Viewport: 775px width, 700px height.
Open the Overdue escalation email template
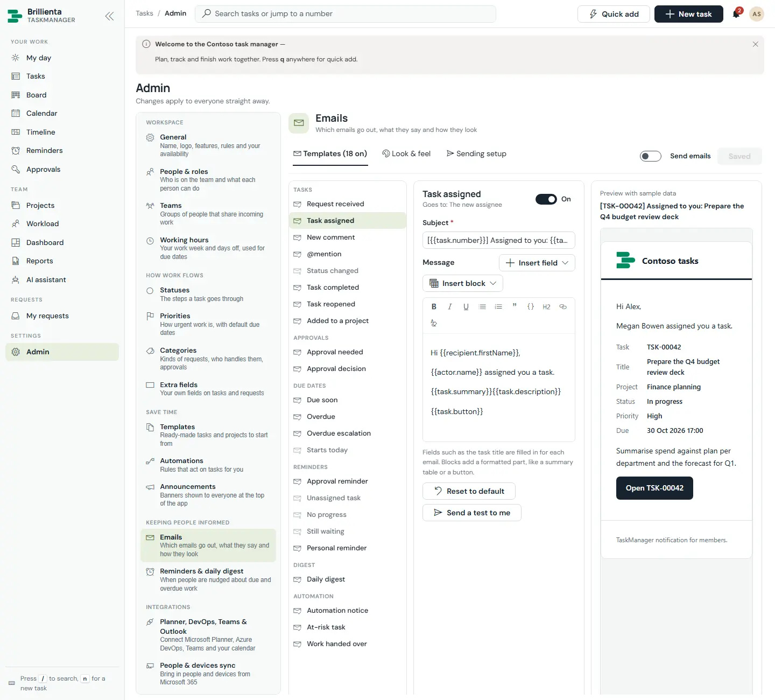tap(348, 433)
